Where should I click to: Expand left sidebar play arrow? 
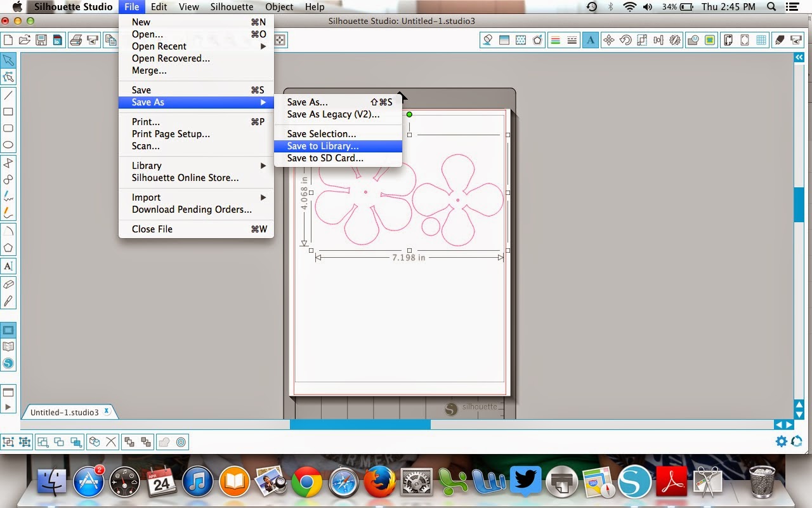pos(8,407)
